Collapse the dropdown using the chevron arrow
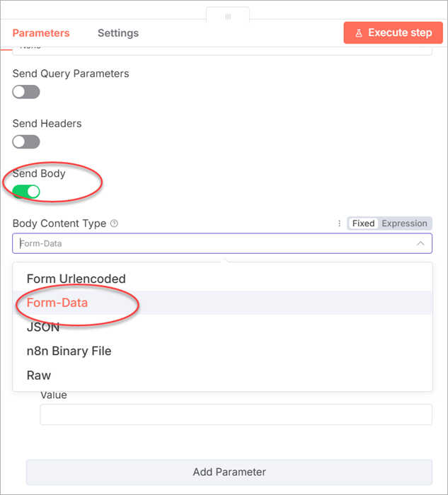 coord(420,243)
